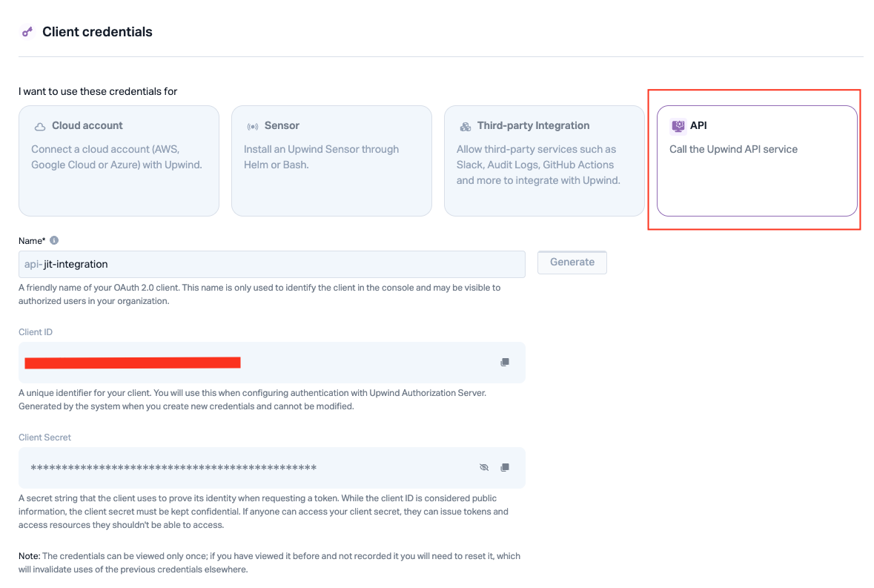874x588 pixels.
Task: Click the cloud icon on Cloud account
Action: pos(39,127)
